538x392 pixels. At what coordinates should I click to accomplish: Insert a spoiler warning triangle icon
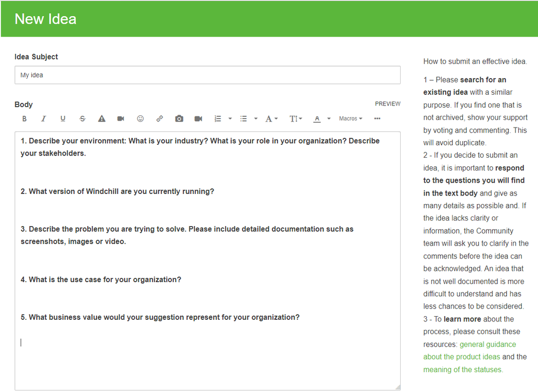click(102, 118)
